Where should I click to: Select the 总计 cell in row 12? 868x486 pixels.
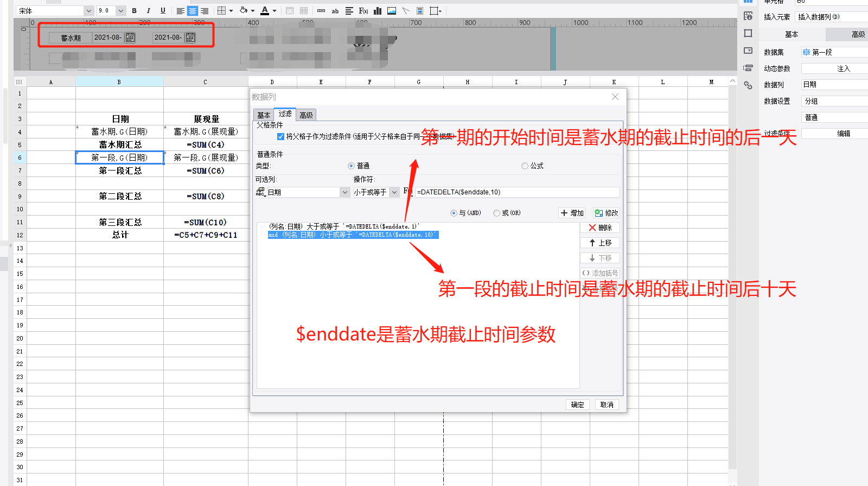tap(119, 235)
